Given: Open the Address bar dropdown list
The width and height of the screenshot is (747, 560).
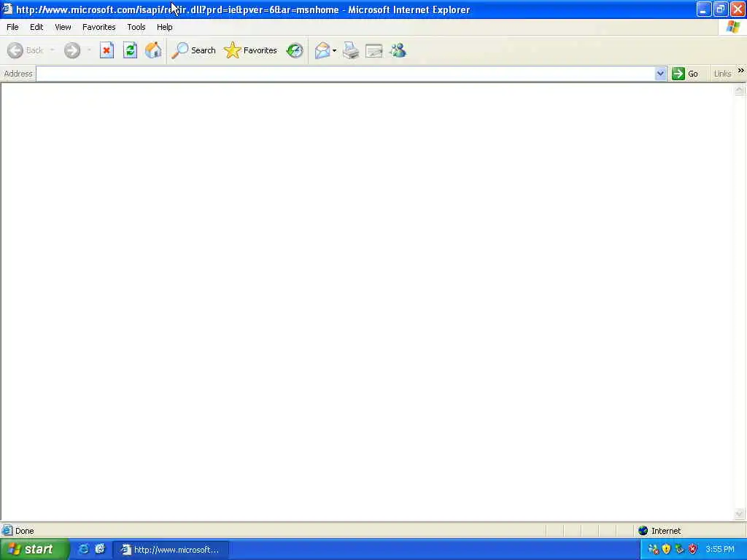Looking at the screenshot, I should tap(660, 74).
